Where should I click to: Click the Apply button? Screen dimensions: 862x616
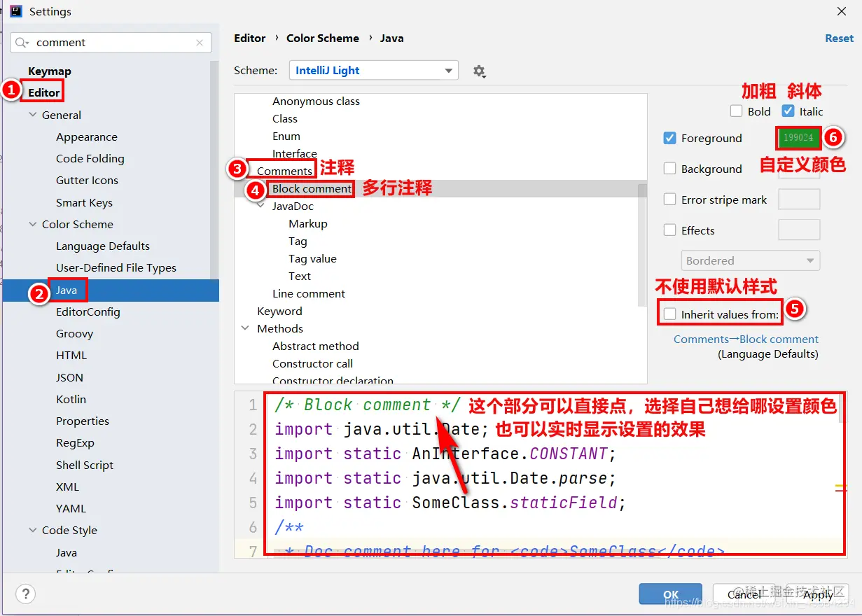point(818,594)
